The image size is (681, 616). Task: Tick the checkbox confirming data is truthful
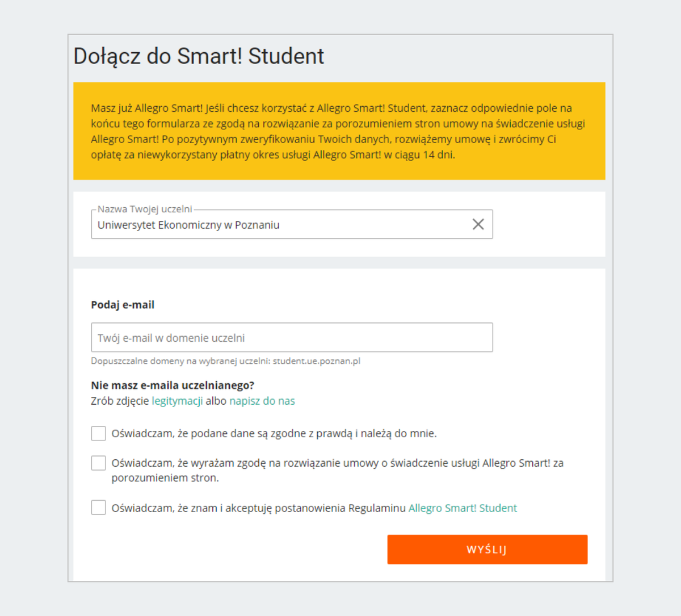coord(99,434)
